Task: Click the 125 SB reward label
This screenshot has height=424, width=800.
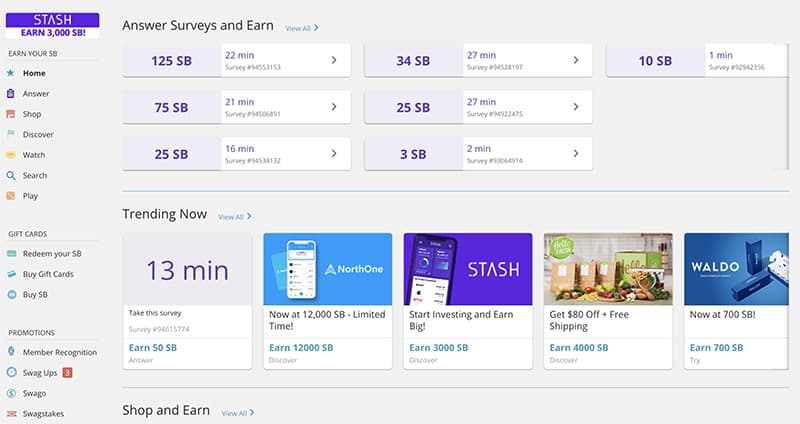Action: pos(171,61)
